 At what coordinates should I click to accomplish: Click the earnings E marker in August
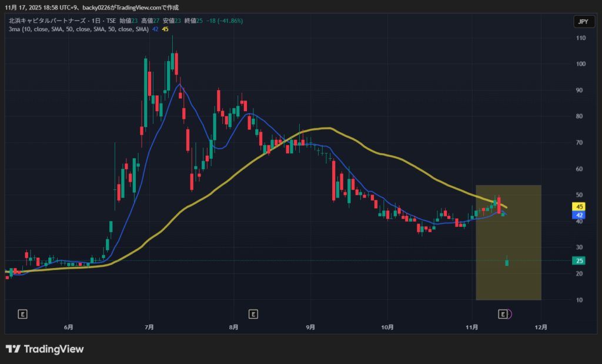click(x=253, y=314)
